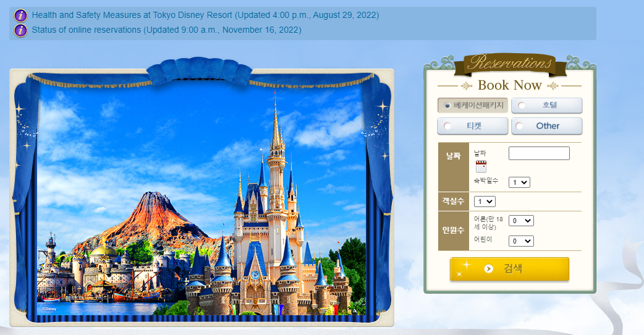Select the 호텔 radio option
644x335 pixels.
(547, 106)
